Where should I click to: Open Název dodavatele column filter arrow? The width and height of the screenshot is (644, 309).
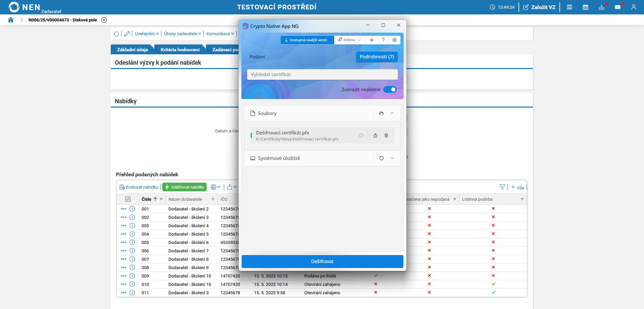point(213,199)
